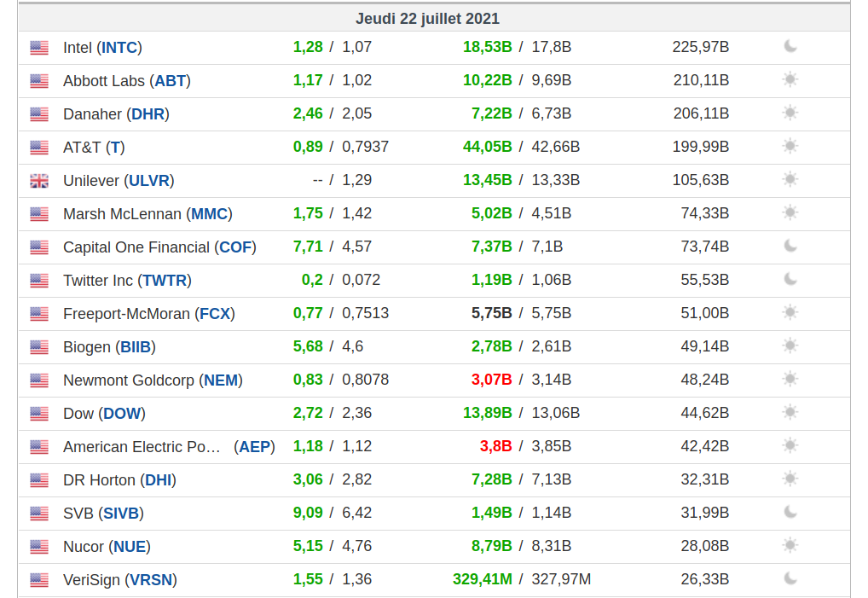Click the moon icon in the VeriSign row
The width and height of the screenshot is (868, 598).
click(790, 578)
